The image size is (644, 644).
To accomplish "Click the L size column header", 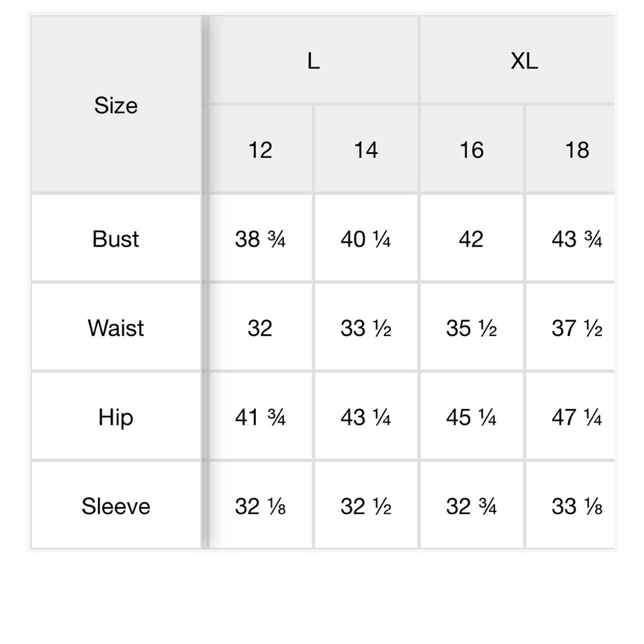I will [314, 60].
